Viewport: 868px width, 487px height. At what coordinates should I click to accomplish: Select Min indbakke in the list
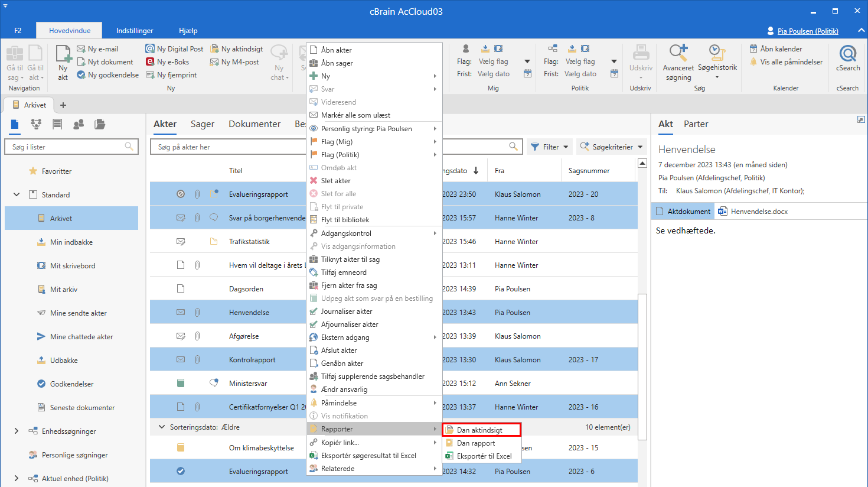pyautogui.click(x=71, y=242)
